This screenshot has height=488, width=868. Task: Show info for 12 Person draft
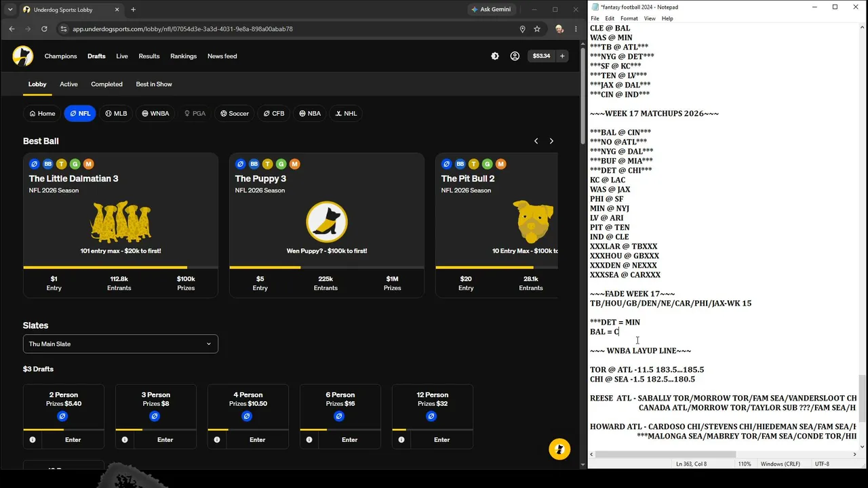(x=401, y=440)
